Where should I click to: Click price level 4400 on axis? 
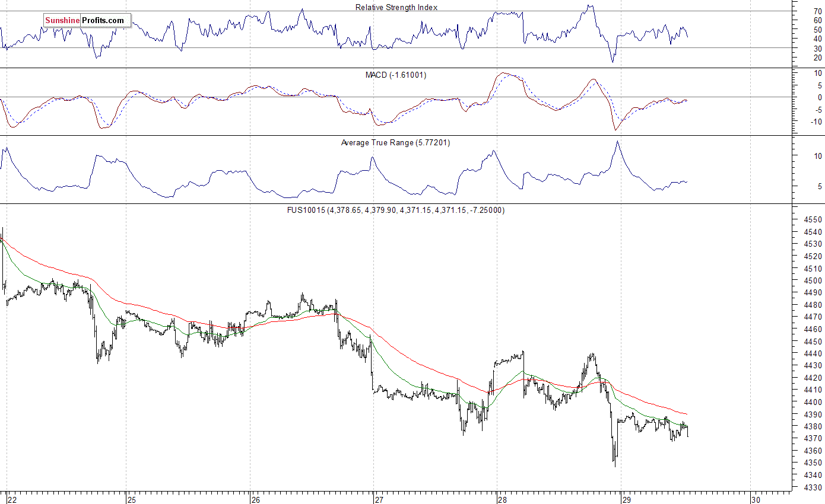[x=813, y=402]
